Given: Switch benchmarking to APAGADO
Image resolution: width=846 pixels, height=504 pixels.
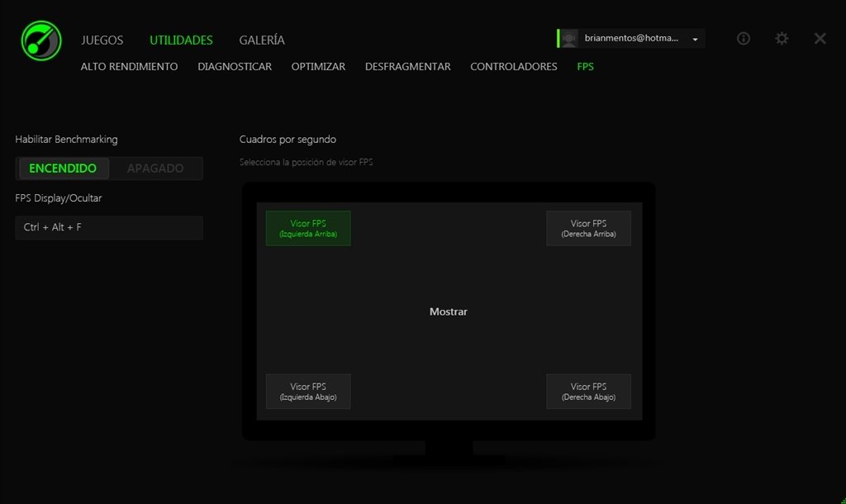Looking at the screenshot, I should (155, 169).
